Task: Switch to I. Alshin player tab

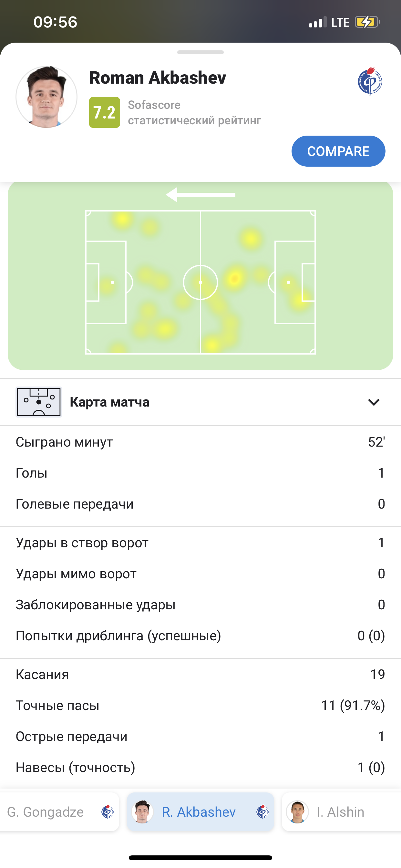Action: tap(340, 812)
